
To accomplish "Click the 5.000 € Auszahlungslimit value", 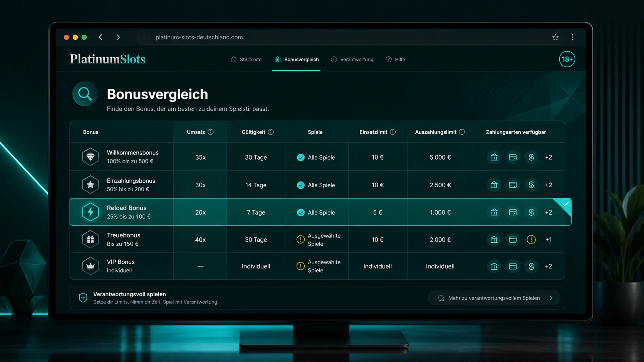I will click(x=440, y=157).
